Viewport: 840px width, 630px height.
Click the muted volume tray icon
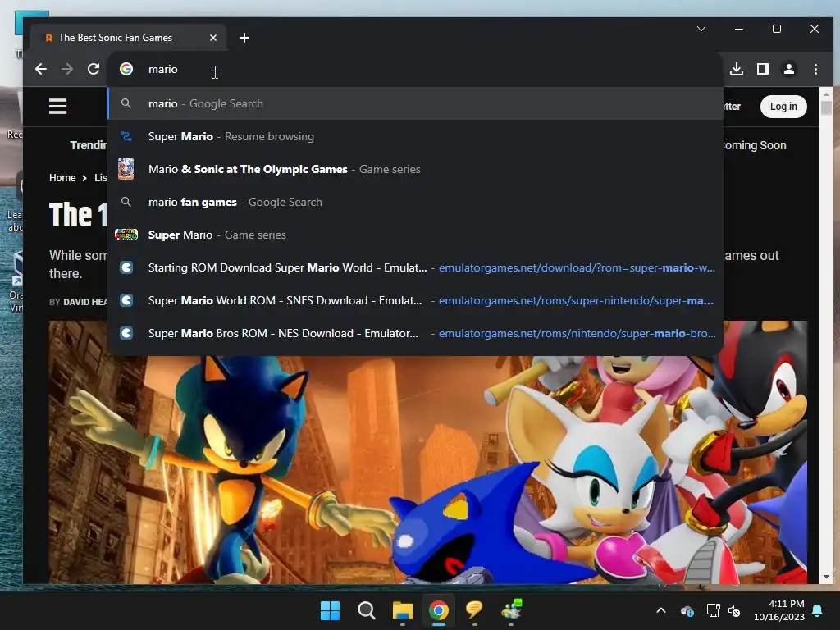tap(734, 610)
